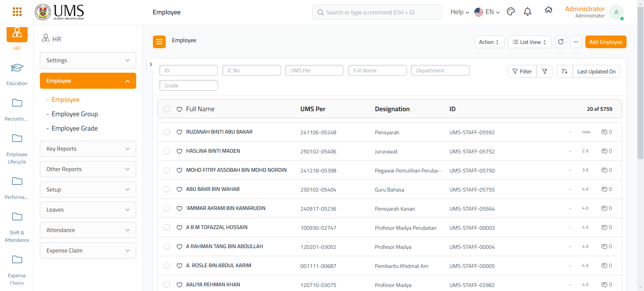Screen dimensions: 644x291
Task: Like RUZANAH BINTI ABU BAKAR heart icon
Action: click(179, 132)
